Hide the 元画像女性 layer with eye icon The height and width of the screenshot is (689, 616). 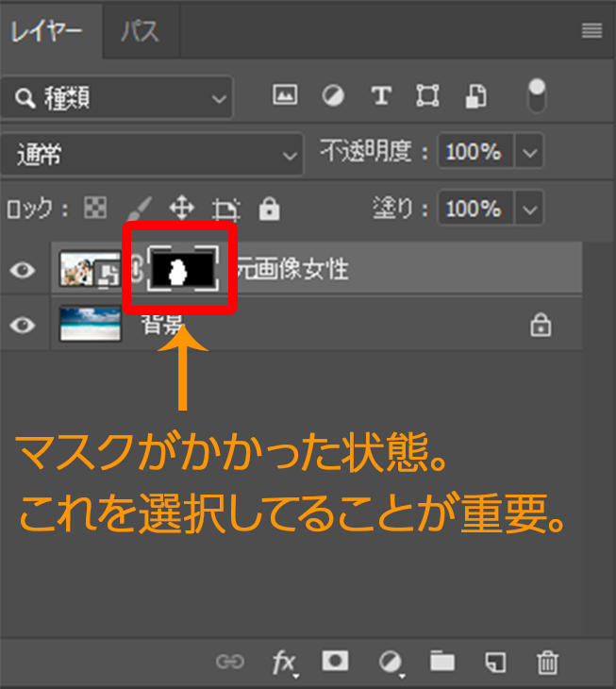pos(23,271)
